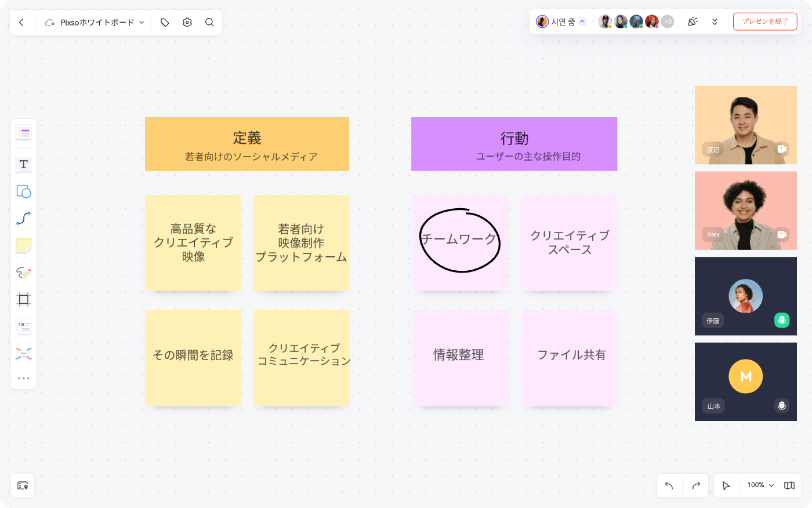Go back with the left arrow icon
The width and height of the screenshot is (812, 508).
click(x=21, y=23)
